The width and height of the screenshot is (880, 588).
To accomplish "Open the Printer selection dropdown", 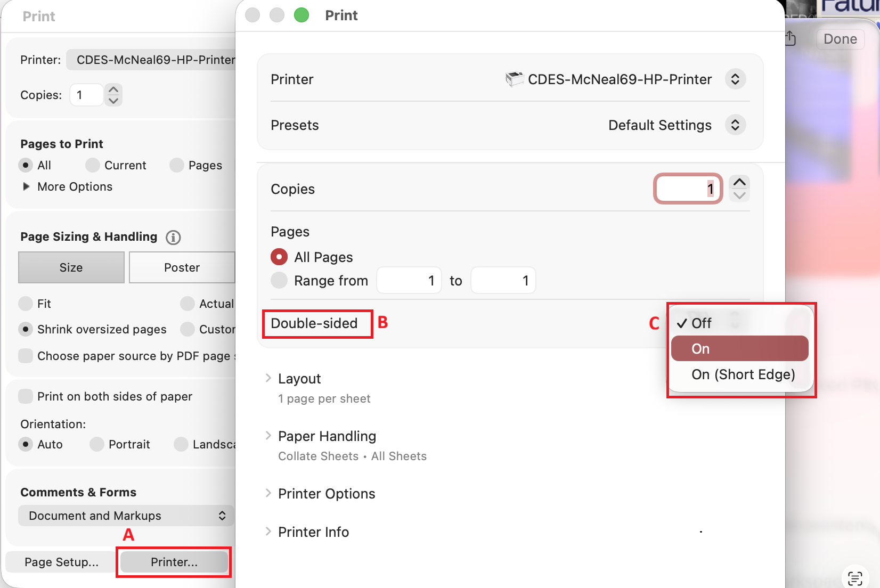I will click(735, 79).
